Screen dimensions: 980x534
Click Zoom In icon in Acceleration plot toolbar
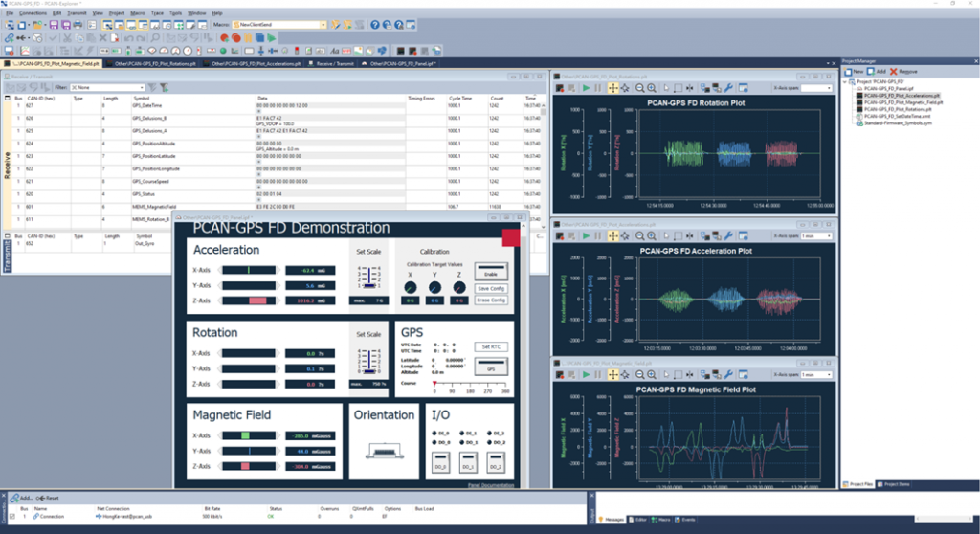tap(652, 235)
